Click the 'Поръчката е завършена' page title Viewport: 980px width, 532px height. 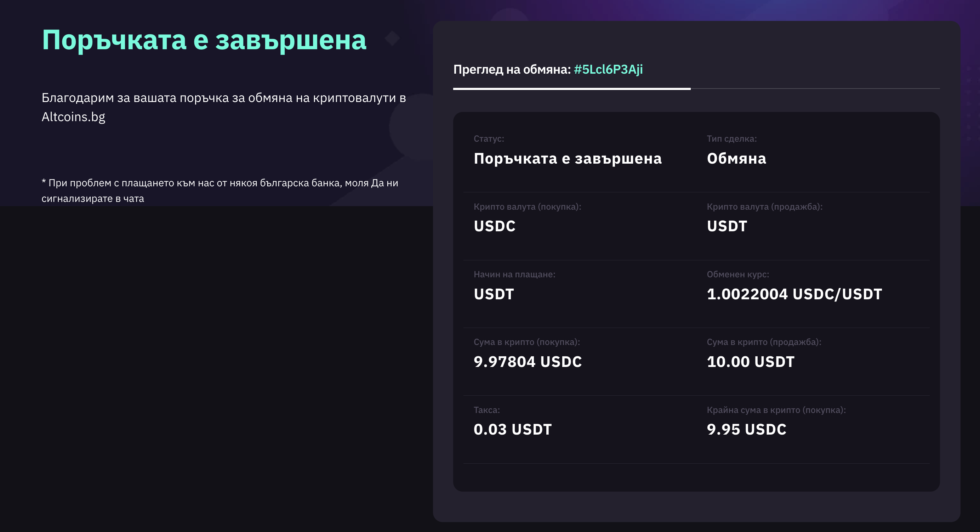click(x=204, y=40)
